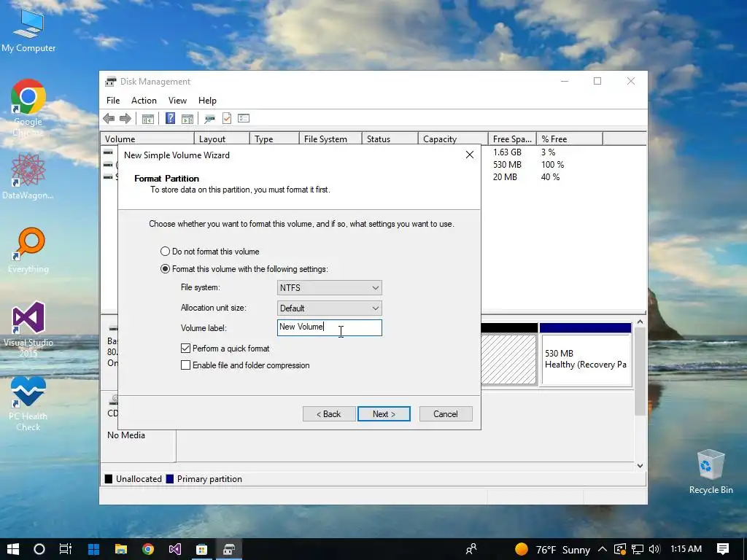Click the < Back button
Screen dimensions: 747x560
pyautogui.click(x=329, y=414)
